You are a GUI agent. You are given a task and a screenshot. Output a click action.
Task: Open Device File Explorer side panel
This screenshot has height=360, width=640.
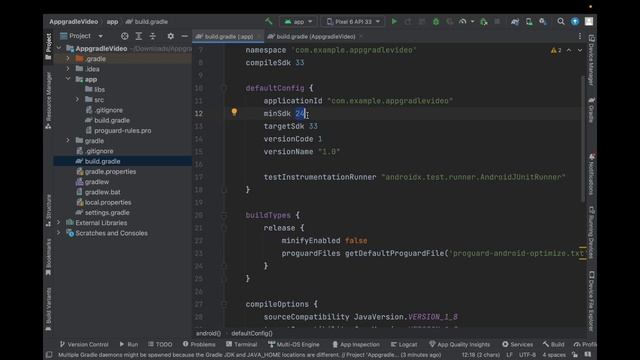point(591,301)
